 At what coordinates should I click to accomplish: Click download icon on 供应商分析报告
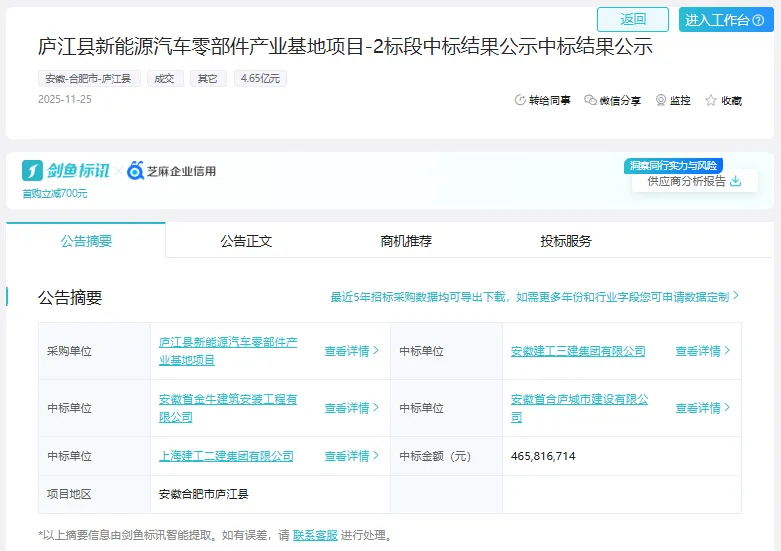click(736, 181)
